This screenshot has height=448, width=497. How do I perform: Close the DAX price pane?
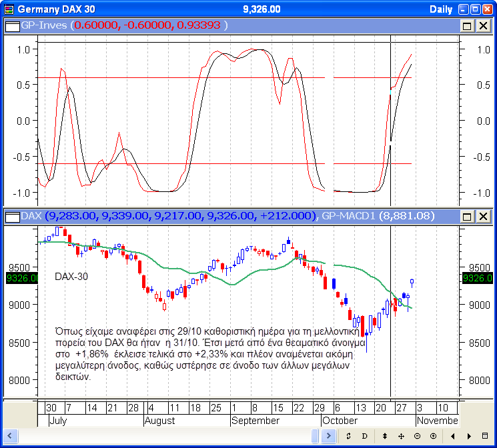coord(483,216)
